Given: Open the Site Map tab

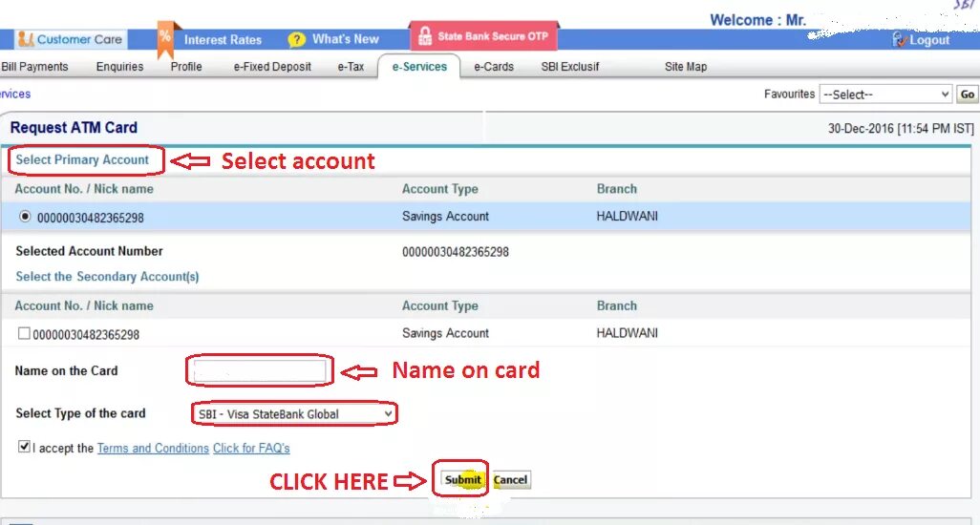Looking at the screenshot, I should [686, 67].
